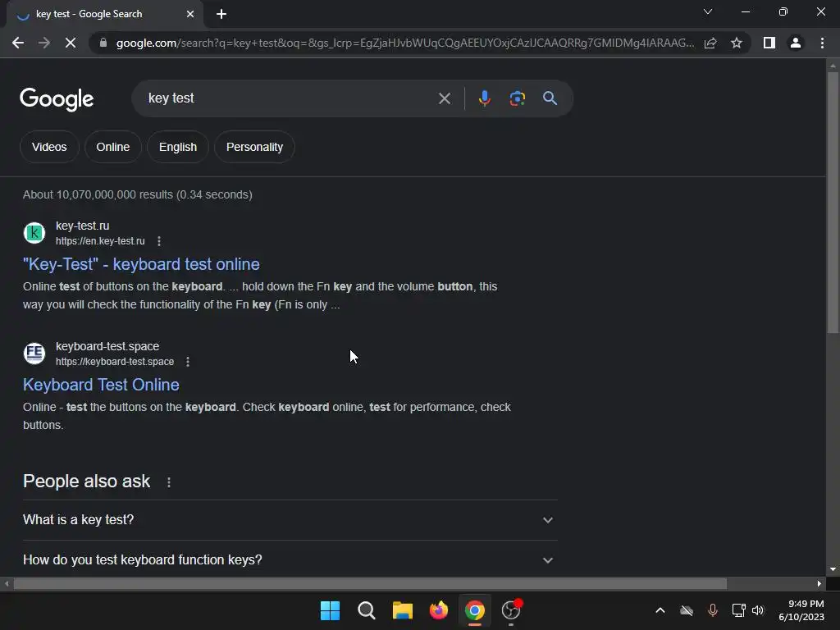
Task: Click the address bar URL
Action: pos(405,43)
